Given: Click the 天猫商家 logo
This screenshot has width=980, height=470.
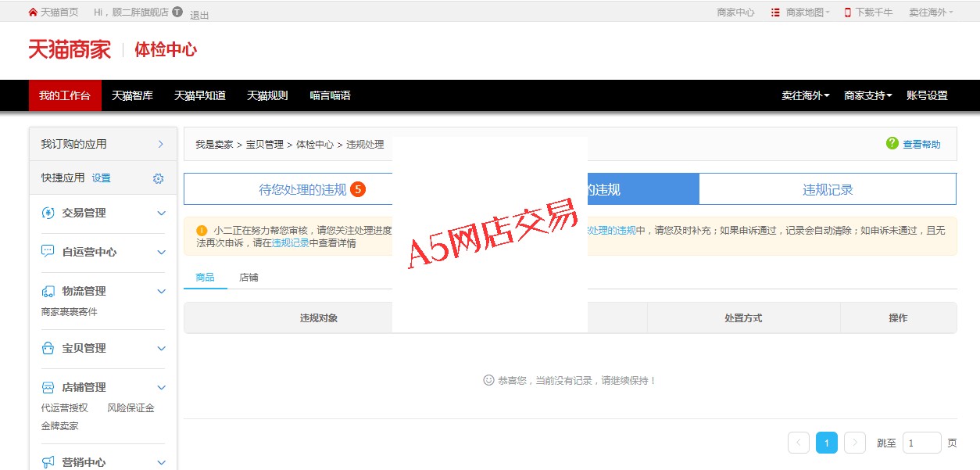Looking at the screenshot, I should (x=70, y=50).
